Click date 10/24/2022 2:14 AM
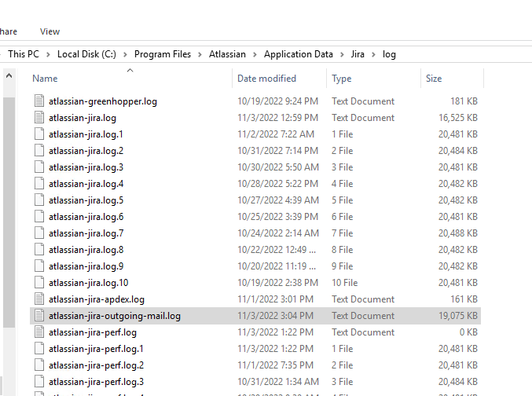532x396 pixels. pos(278,233)
